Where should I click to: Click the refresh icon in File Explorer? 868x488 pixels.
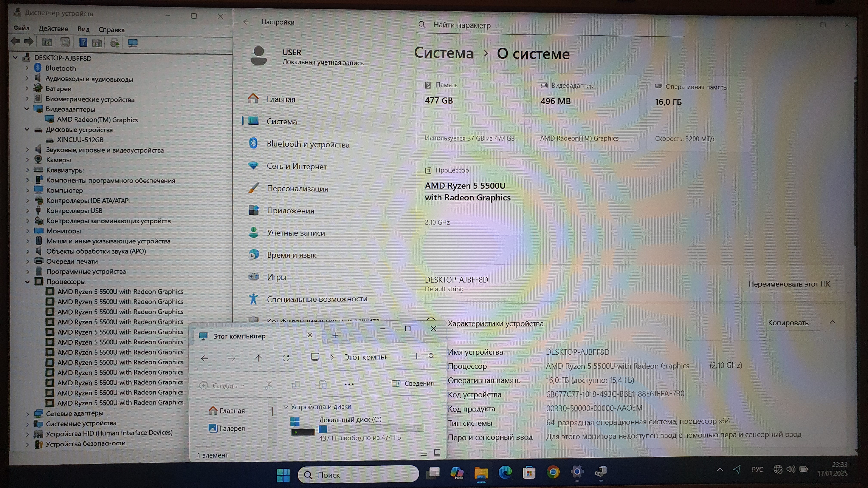pyautogui.click(x=286, y=358)
